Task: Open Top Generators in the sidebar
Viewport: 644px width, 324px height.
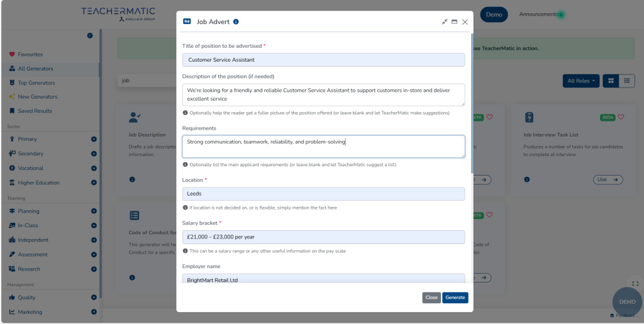Action: pos(36,82)
